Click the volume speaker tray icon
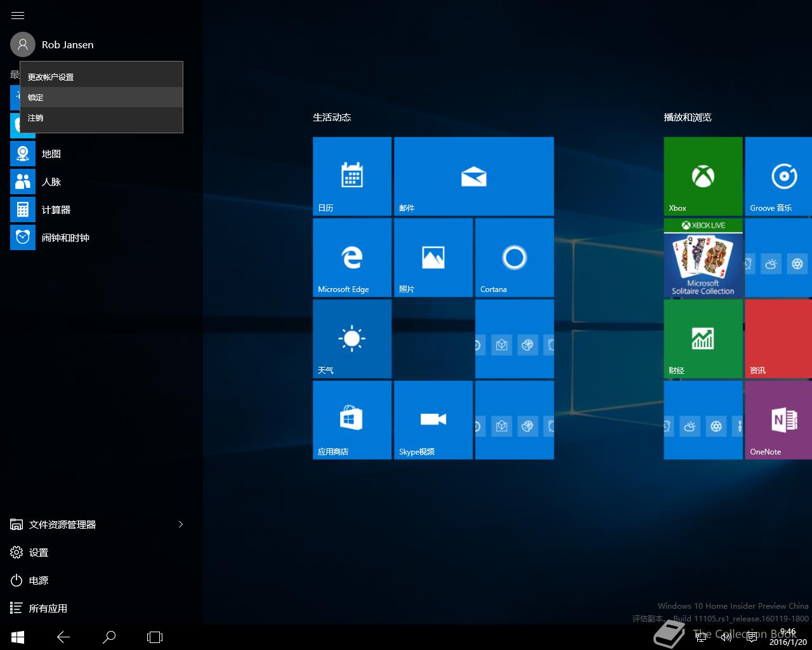The height and width of the screenshot is (650, 812). click(x=726, y=637)
